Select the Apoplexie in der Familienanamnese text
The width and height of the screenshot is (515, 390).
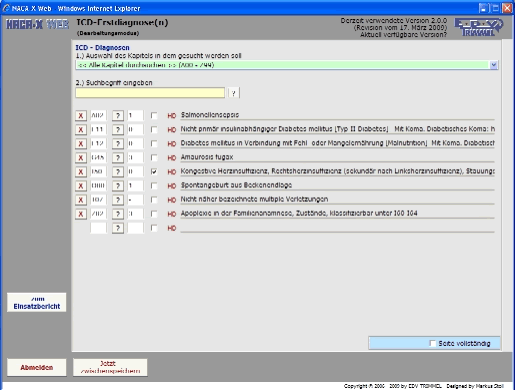click(299, 213)
